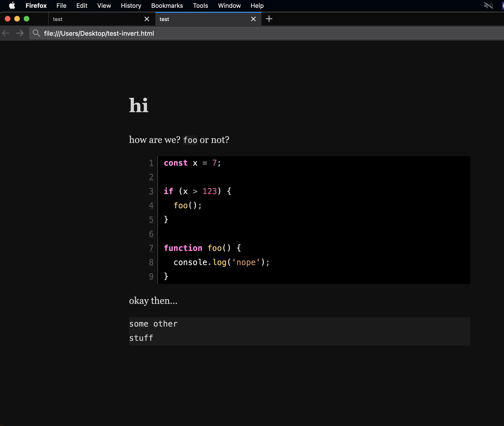The width and height of the screenshot is (504, 426).
Task: Click line number 7 link
Action: pos(151,248)
